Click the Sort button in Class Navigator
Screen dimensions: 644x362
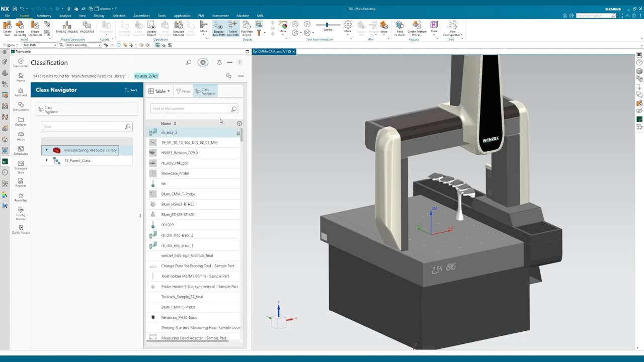pos(131,90)
